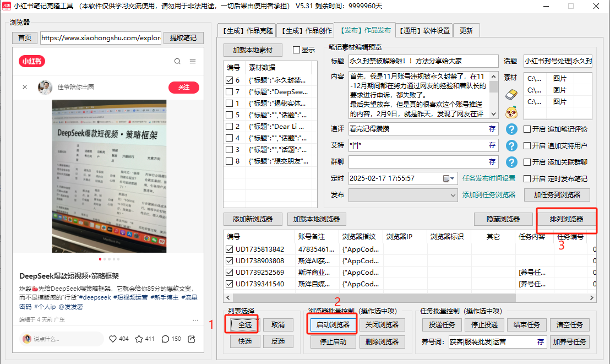Viewport: 610px width, 364px height.
Task: Click the eraser icon beside material list
Action: tap(511, 94)
